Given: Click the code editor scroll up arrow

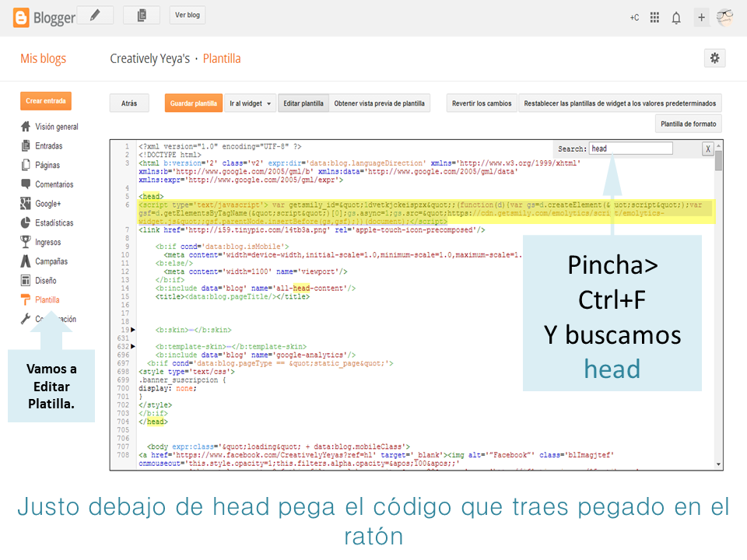Looking at the screenshot, I should pos(718,145).
